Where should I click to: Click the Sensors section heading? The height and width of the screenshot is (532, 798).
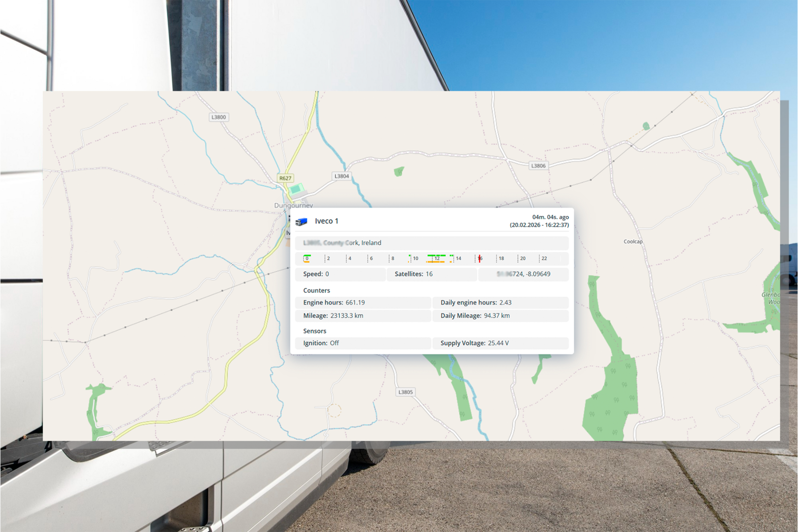pos(314,331)
